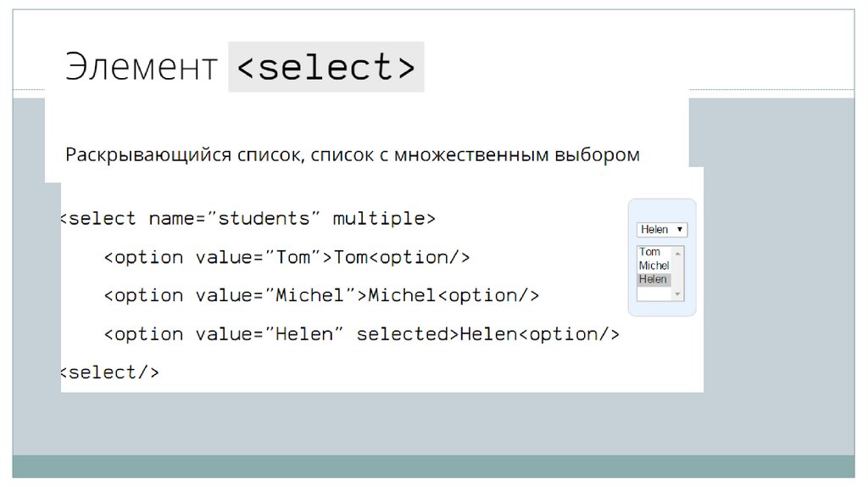The height and width of the screenshot is (487, 868).
Task: Click the list box scroll up arrow
Action: [x=677, y=253]
